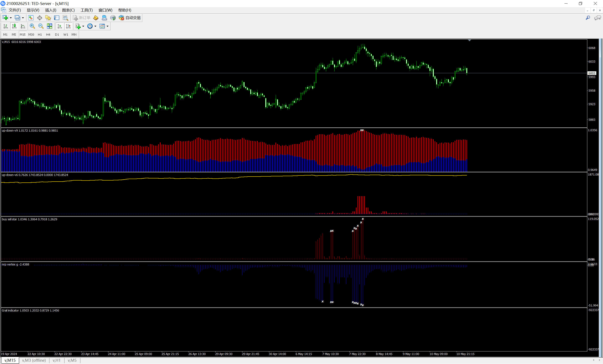Expand the templates dropdown arrow

tap(107, 26)
